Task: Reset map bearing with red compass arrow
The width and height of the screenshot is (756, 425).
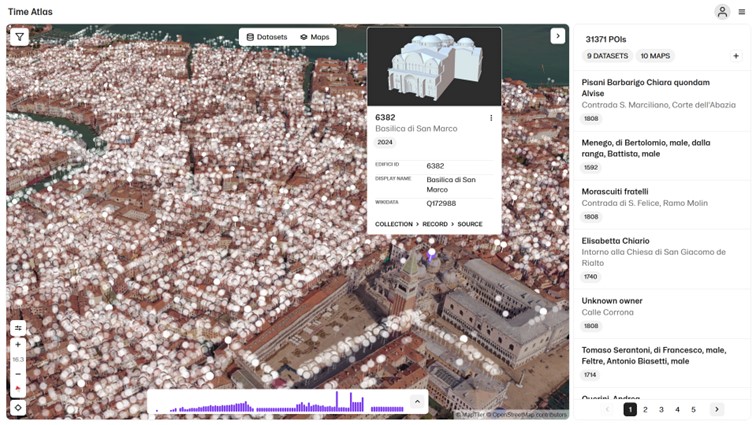Action: [18, 389]
